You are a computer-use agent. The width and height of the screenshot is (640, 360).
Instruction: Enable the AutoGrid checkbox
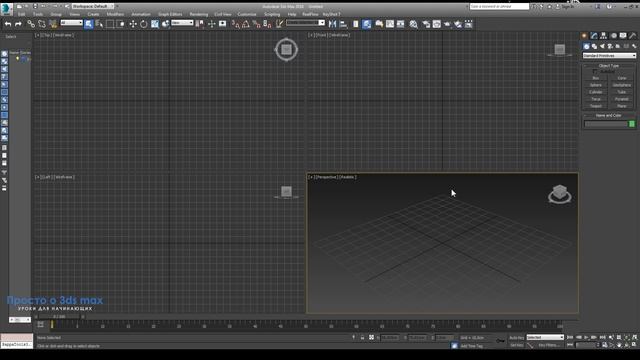(x=595, y=71)
